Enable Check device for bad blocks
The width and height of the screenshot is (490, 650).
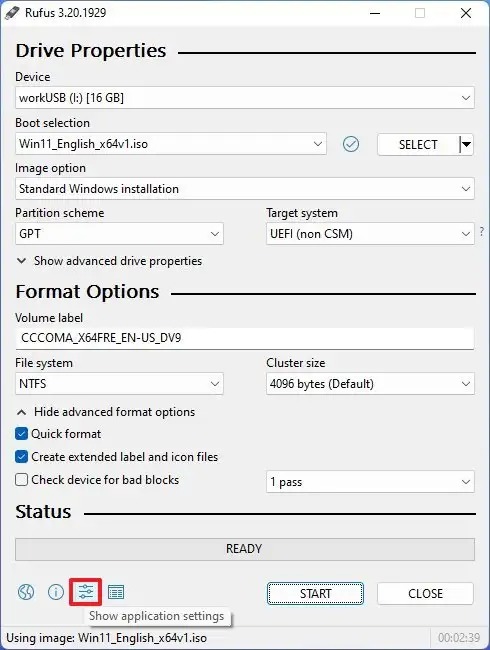(x=21, y=480)
